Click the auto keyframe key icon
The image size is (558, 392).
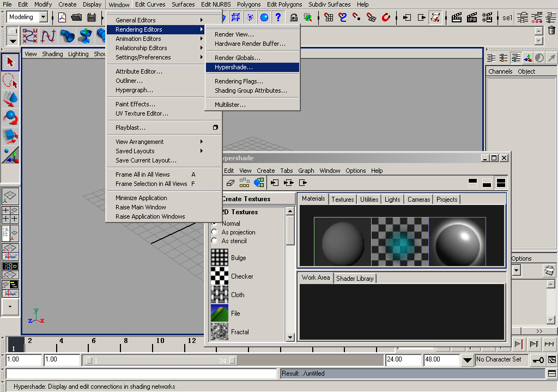(x=538, y=360)
